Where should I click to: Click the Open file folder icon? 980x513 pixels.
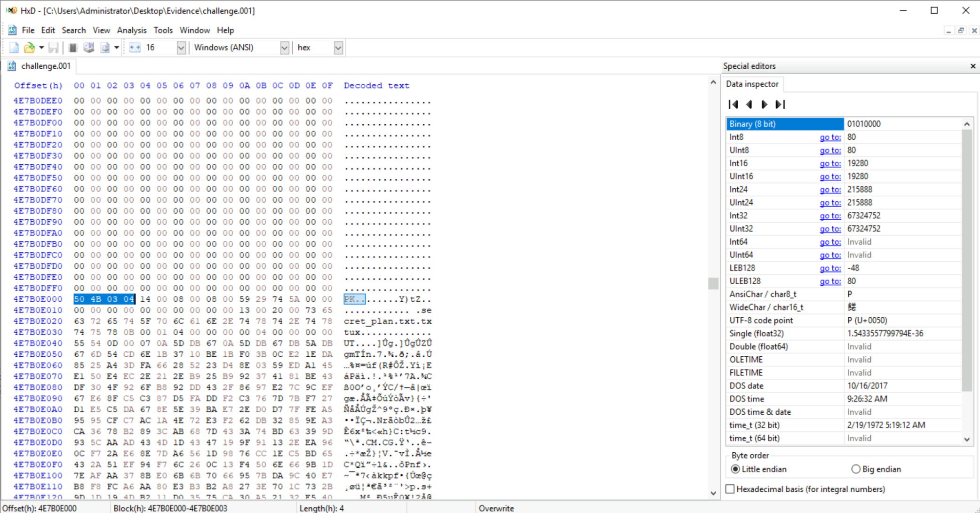click(x=29, y=48)
